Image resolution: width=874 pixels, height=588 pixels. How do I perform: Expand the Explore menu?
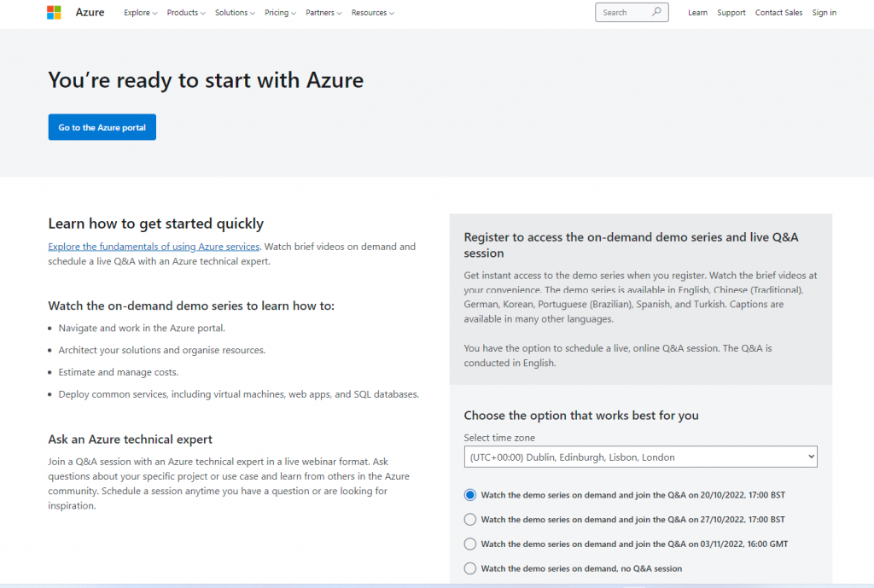click(x=140, y=13)
